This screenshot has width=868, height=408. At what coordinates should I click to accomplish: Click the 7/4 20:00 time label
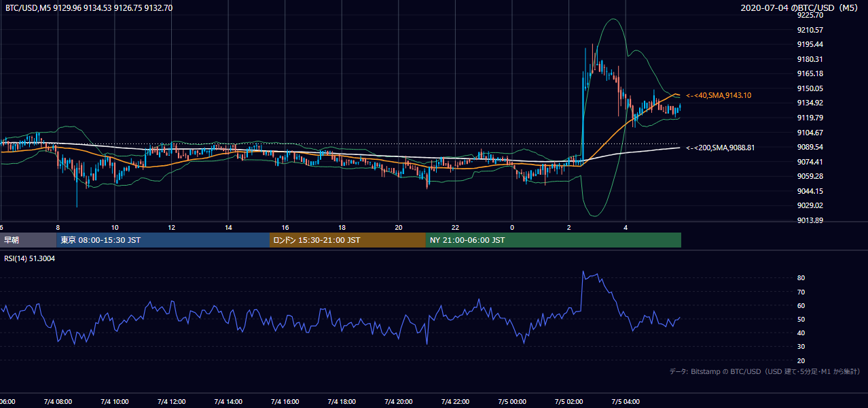[399, 401]
